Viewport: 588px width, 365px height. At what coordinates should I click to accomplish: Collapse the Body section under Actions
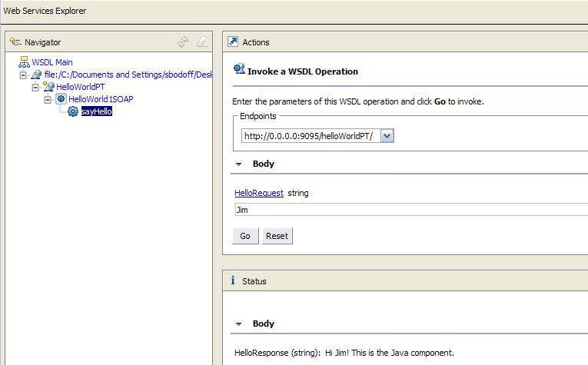point(238,164)
